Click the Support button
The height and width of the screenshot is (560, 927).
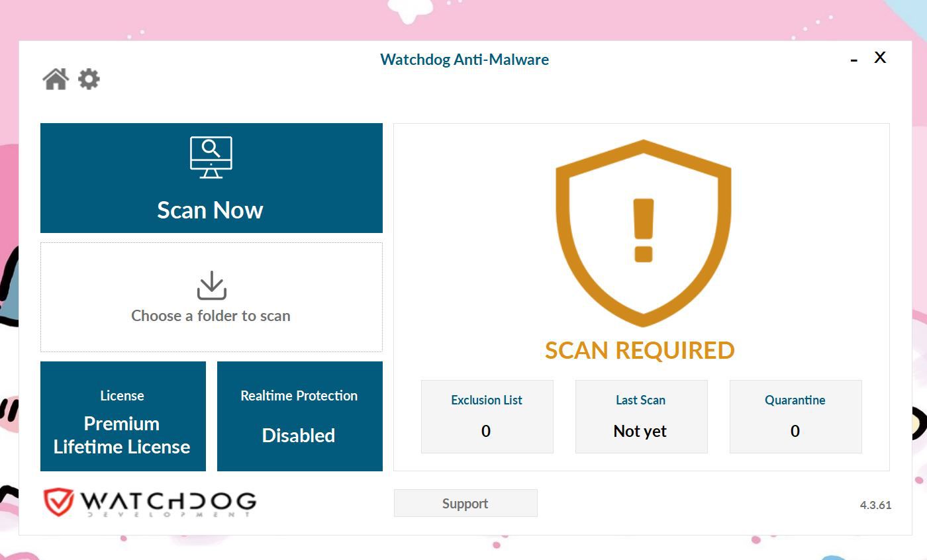[x=465, y=503]
